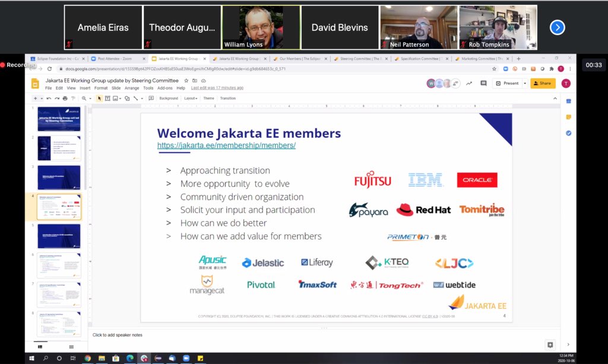
Task: Click the add comment toolbar icon
Action: point(151,99)
